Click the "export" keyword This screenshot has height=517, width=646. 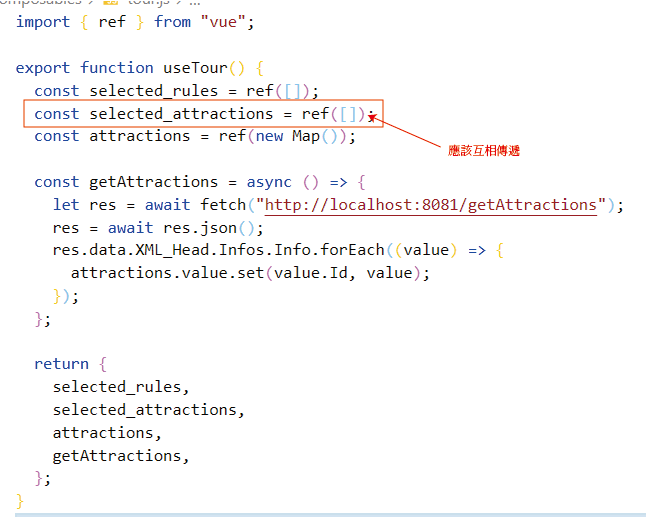43,68
